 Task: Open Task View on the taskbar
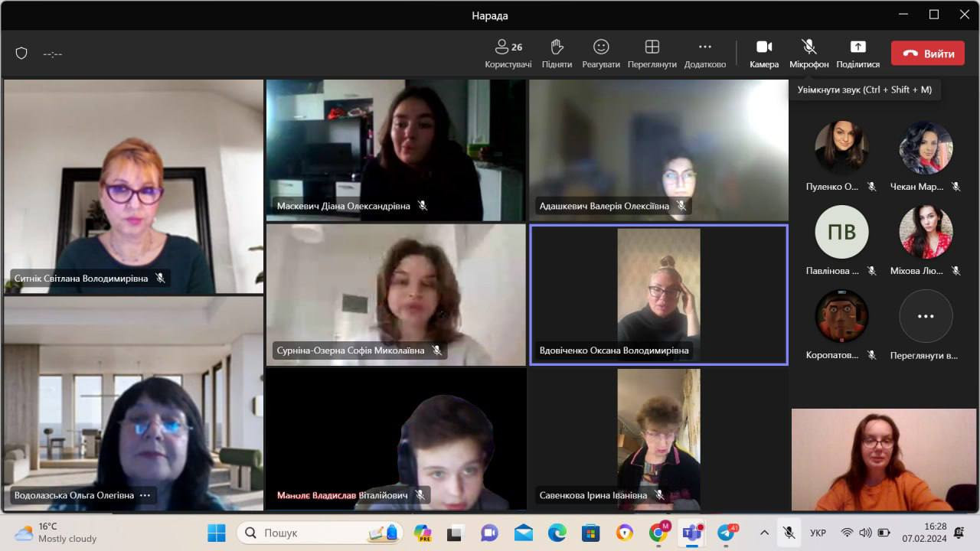(456, 533)
